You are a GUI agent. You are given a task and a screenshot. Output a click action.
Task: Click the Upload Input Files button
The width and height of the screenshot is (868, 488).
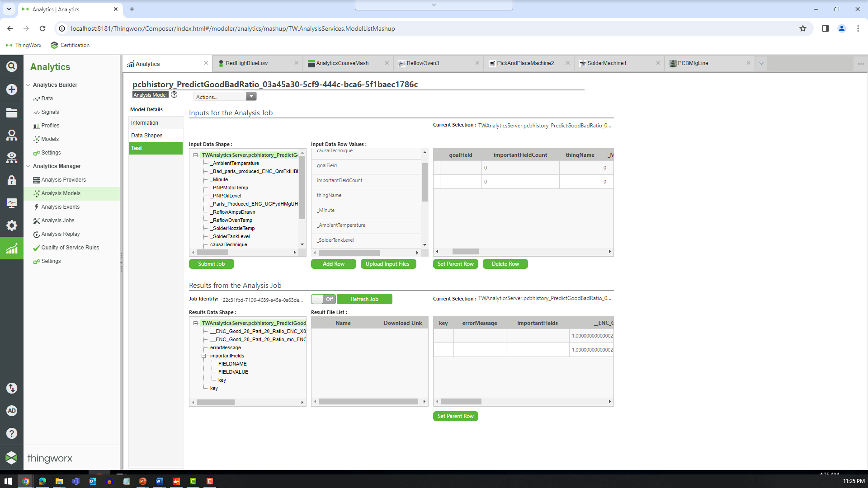[388, 263]
